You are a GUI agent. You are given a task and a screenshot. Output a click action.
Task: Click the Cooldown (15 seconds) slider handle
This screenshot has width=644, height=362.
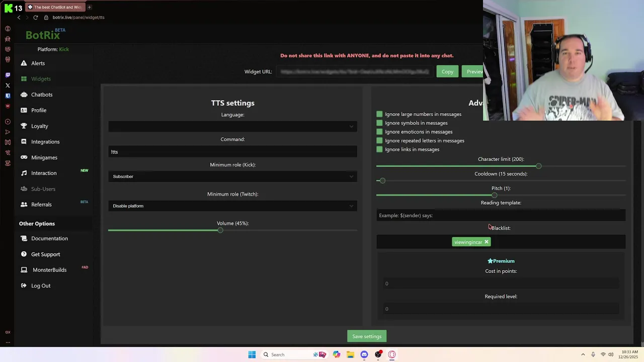point(382,180)
